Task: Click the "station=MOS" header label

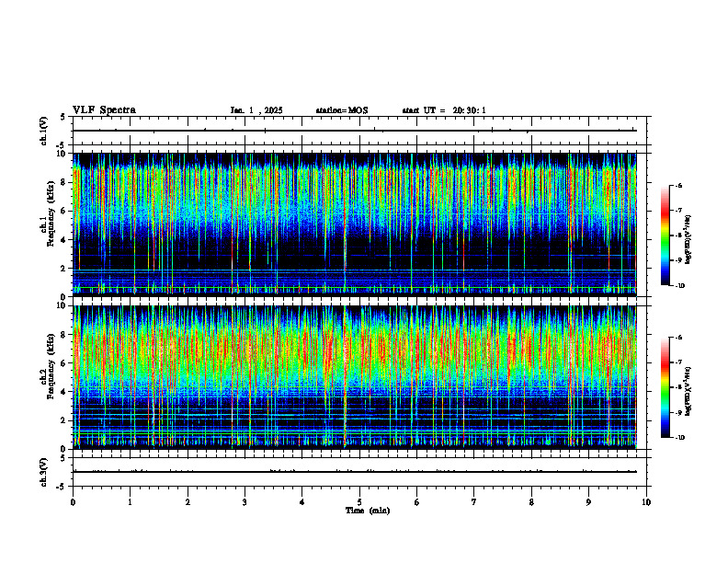Action: click(342, 110)
